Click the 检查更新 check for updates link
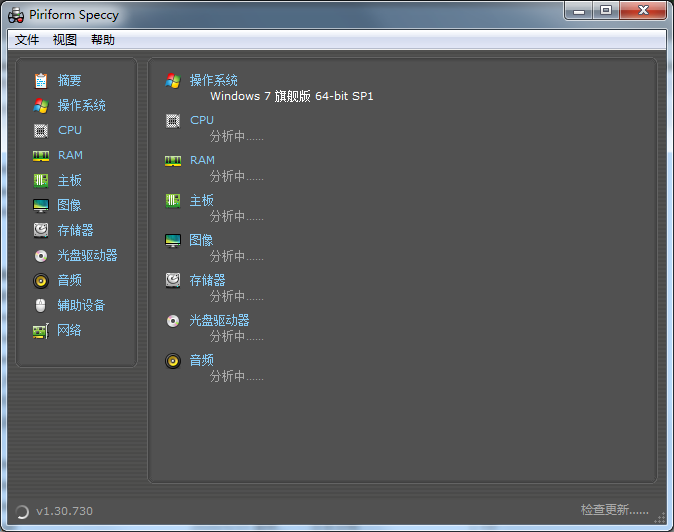Viewport: 674px width, 532px height. point(614,510)
